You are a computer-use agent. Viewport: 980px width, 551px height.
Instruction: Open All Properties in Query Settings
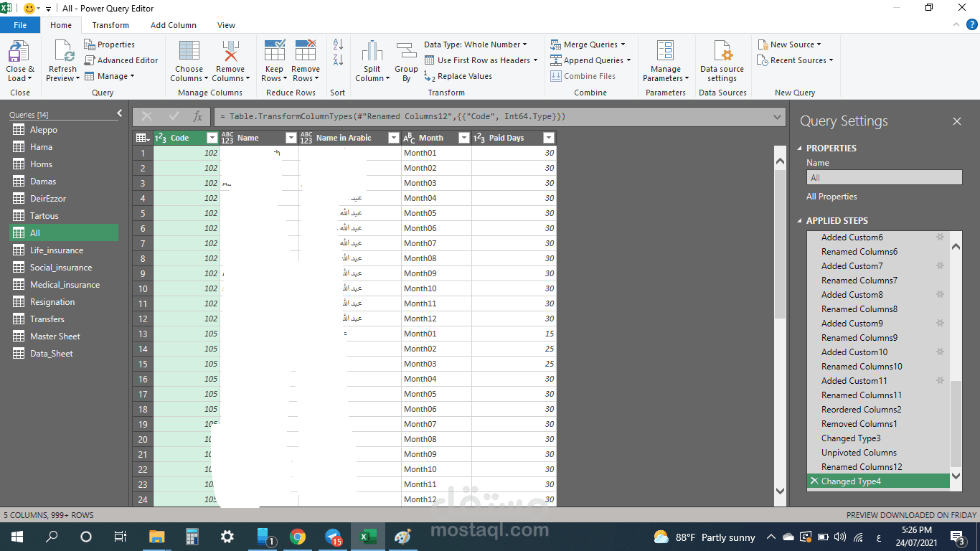coord(832,196)
